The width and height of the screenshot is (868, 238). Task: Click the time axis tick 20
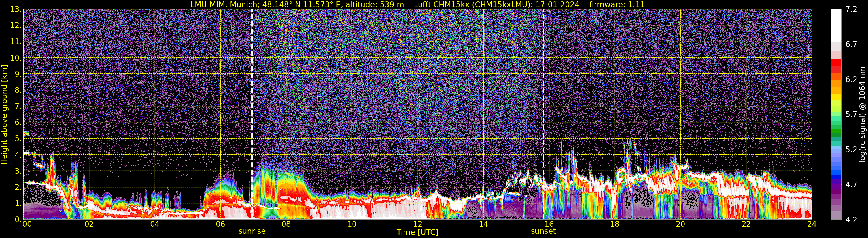point(680,224)
